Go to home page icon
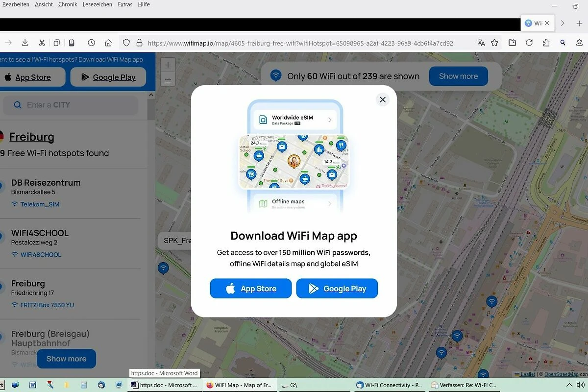This screenshot has width=588, height=392. [108, 43]
